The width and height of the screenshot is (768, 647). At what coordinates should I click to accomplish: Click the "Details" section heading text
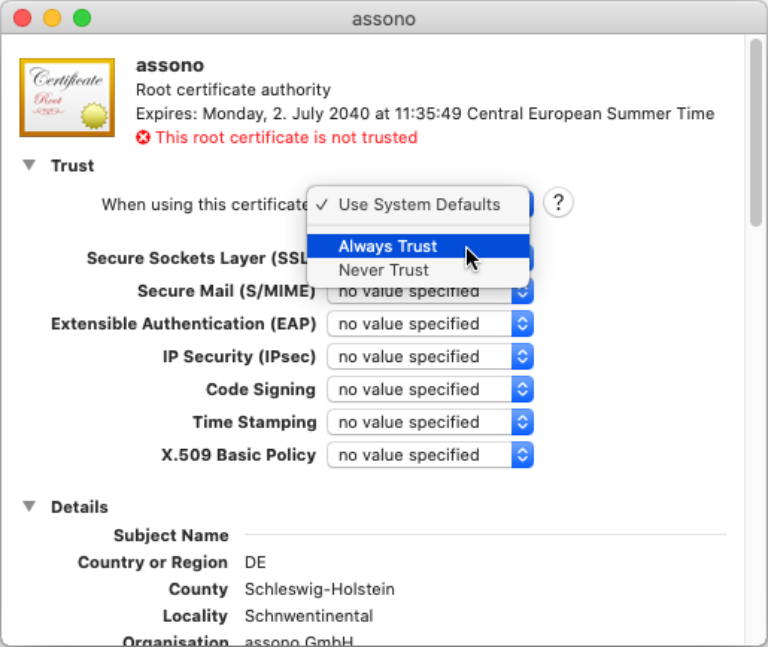[79, 507]
